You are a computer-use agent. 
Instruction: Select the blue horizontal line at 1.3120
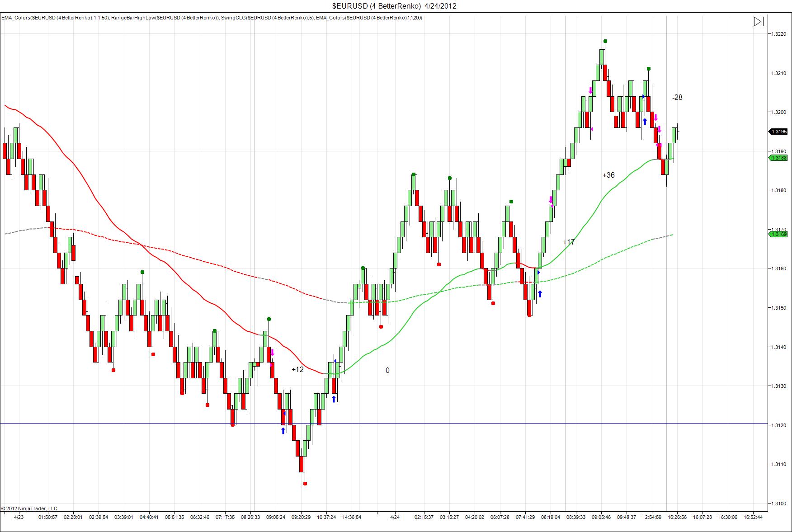(384, 424)
